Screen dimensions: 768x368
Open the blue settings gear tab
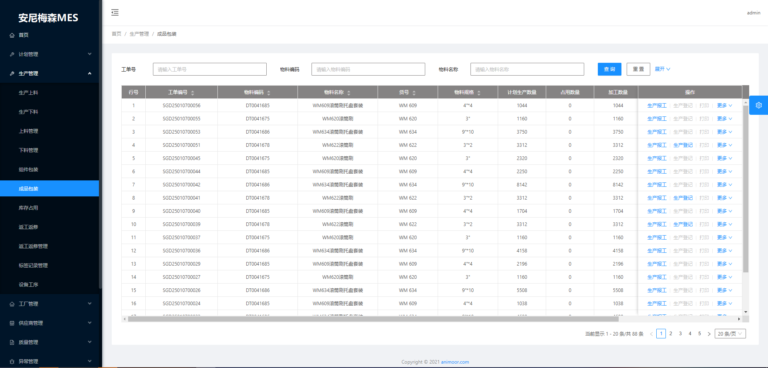point(759,105)
